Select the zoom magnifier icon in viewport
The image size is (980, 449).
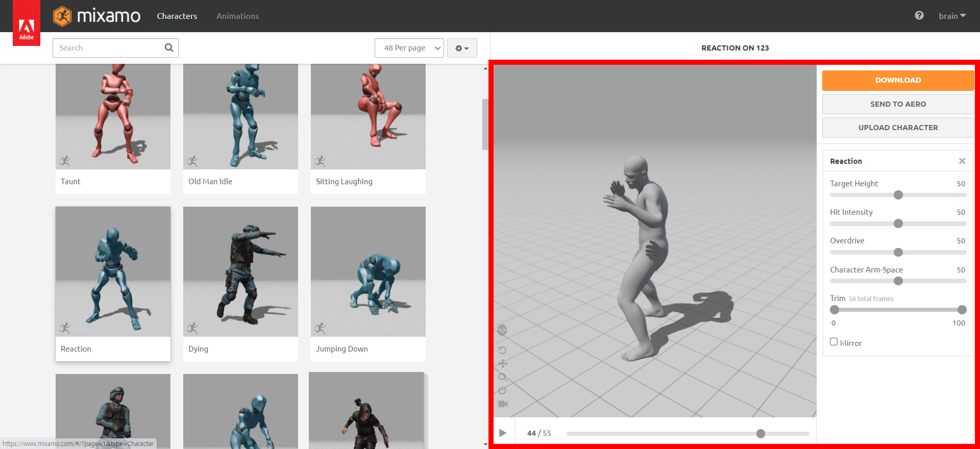pos(502,377)
